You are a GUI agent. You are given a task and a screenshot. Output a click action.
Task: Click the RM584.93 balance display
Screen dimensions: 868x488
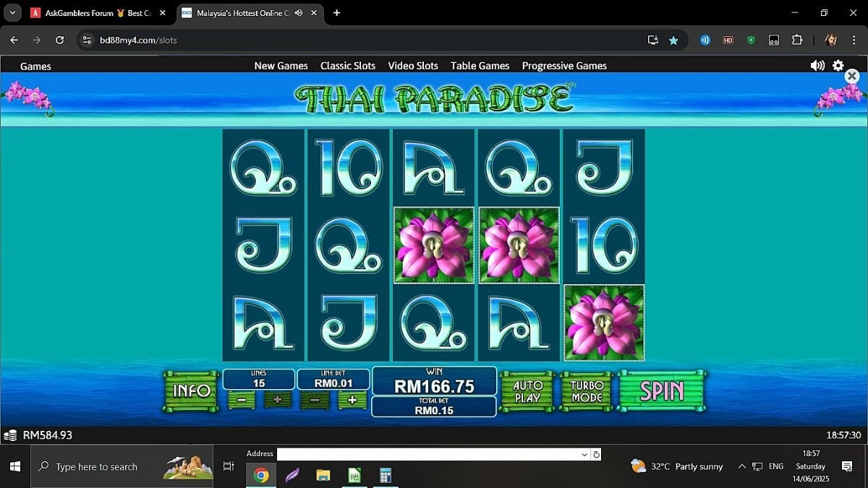click(48, 435)
